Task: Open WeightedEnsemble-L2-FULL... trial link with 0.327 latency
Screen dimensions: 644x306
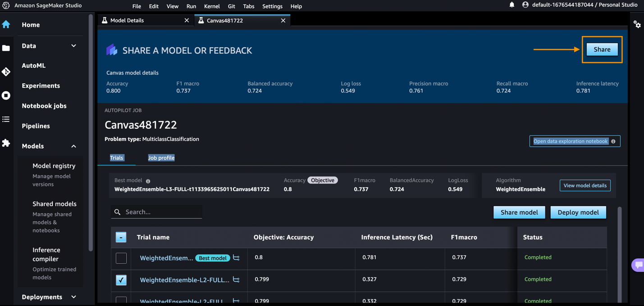Action: coord(185,280)
